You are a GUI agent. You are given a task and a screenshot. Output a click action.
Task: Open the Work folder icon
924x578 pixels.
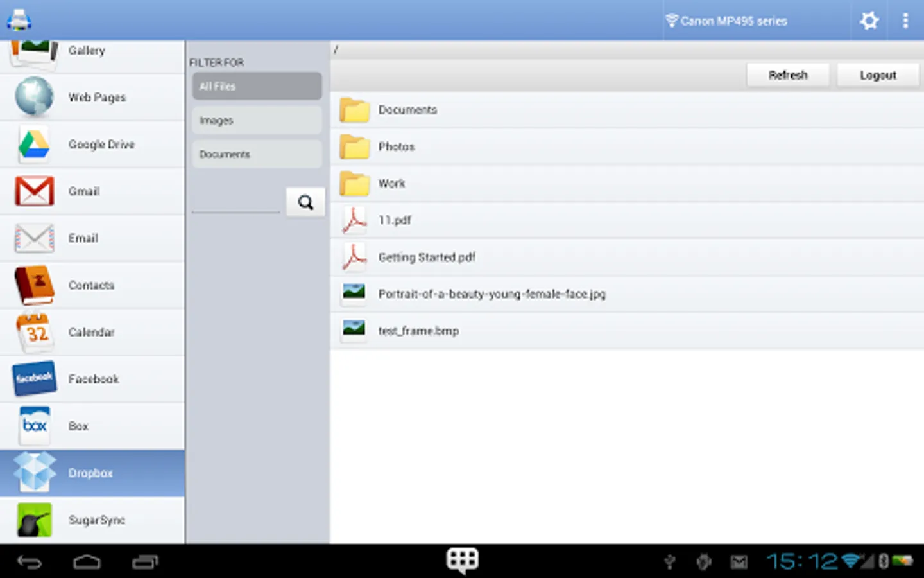(x=354, y=183)
